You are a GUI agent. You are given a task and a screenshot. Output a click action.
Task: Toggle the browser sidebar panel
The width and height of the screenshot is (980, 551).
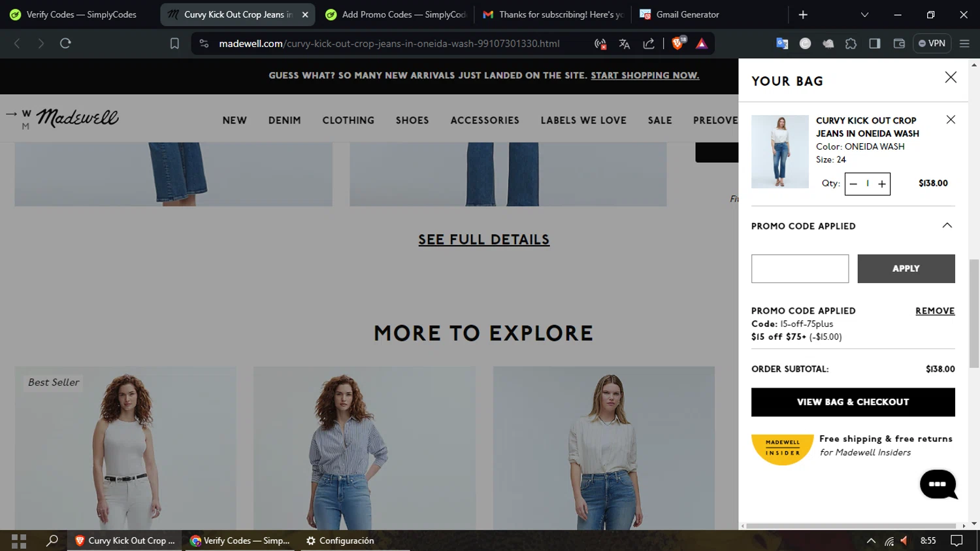click(x=875, y=43)
